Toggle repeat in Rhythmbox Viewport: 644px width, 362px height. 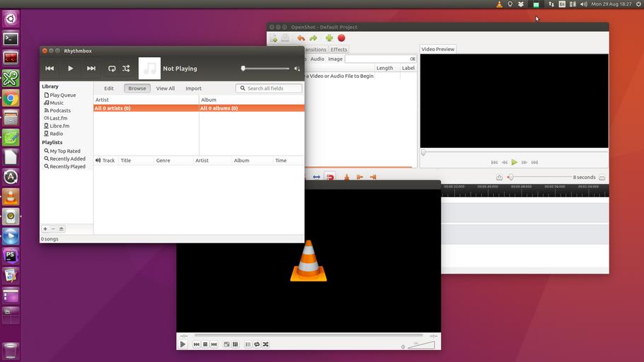tap(112, 69)
